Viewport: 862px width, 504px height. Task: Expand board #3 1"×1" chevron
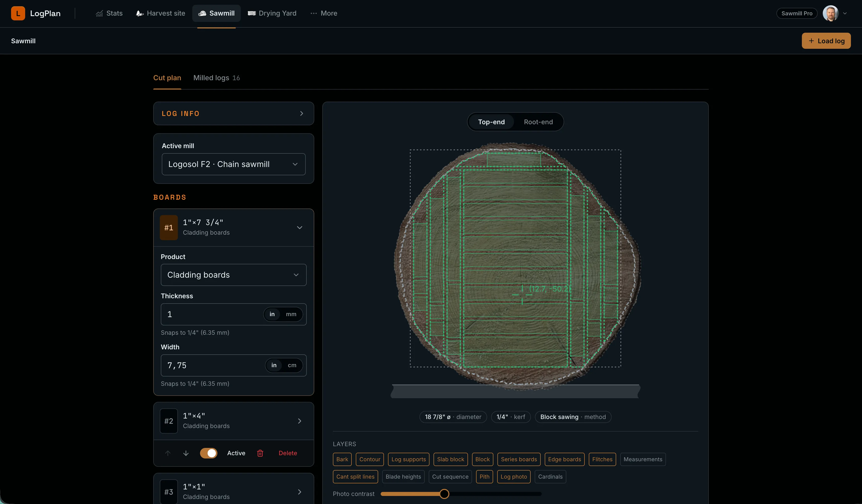coord(299,492)
